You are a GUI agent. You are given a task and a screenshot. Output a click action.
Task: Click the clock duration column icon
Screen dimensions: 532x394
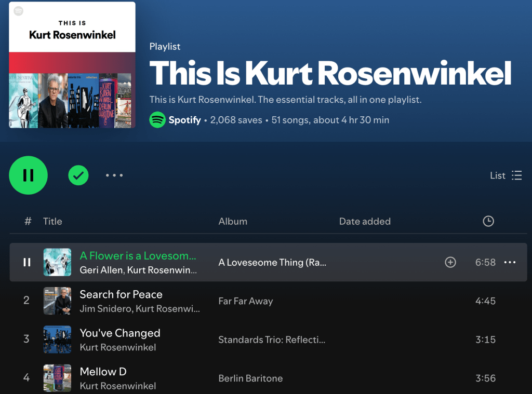(x=488, y=221)
